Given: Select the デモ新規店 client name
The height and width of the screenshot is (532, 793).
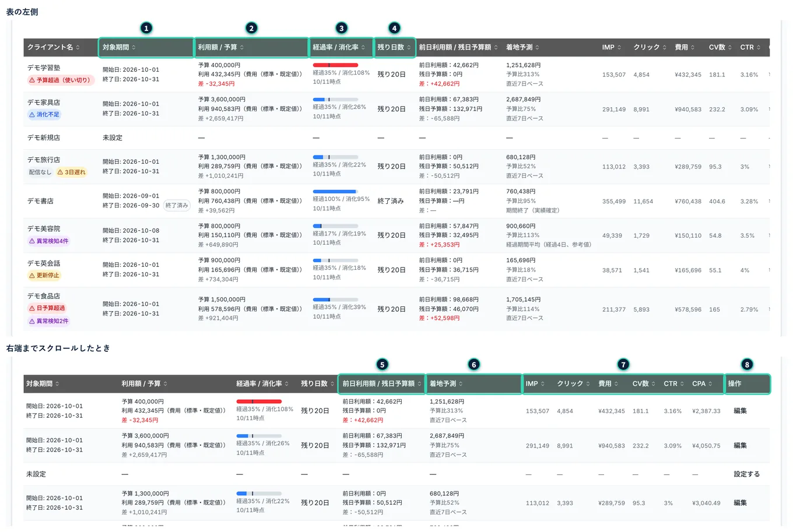Looking at the screenshot, I should (x=44, y=138).
